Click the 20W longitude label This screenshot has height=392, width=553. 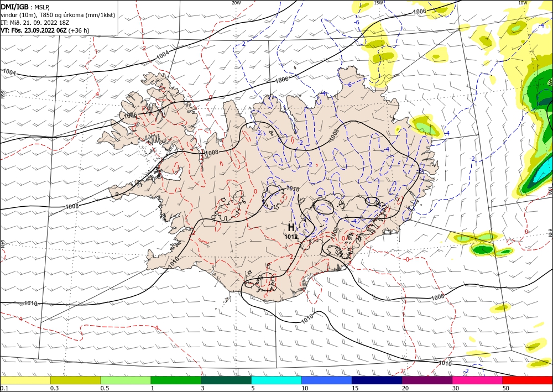click(x=236, y=3)
